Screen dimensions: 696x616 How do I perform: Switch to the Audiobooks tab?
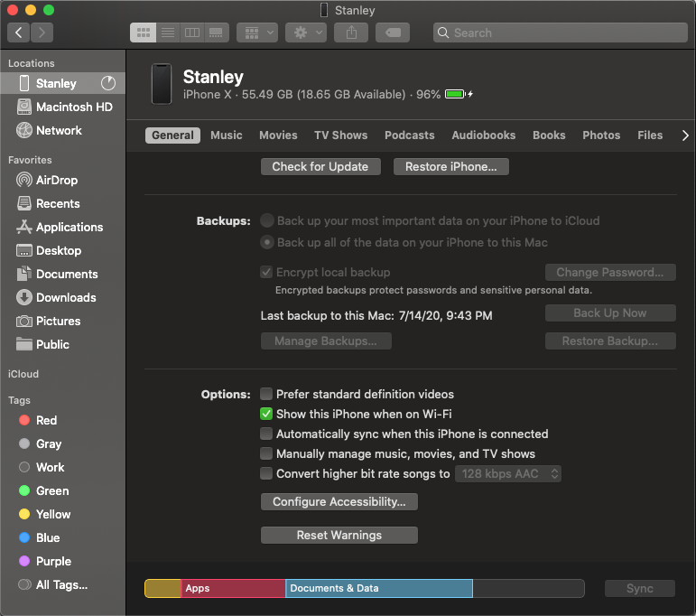pyautogui.click(x=484, y=135)
